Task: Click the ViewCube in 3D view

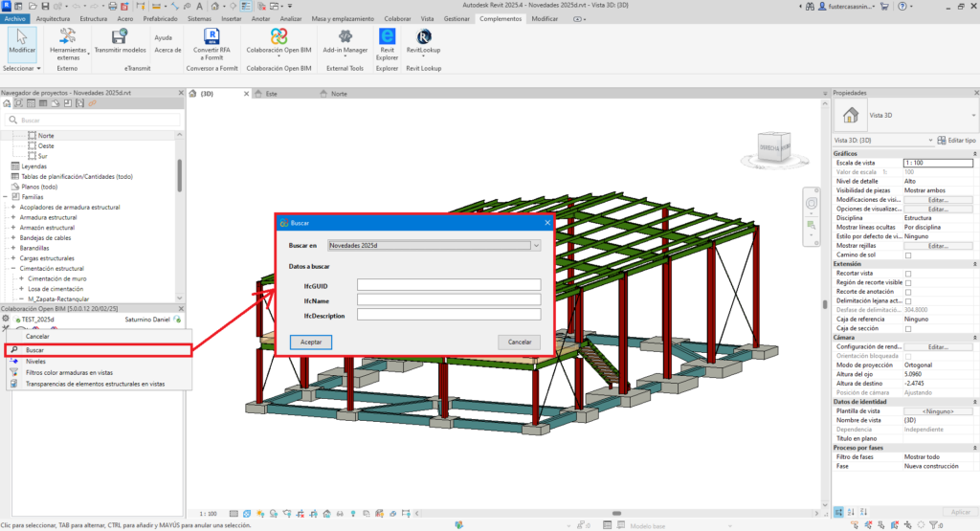Action: coord(774,146)
